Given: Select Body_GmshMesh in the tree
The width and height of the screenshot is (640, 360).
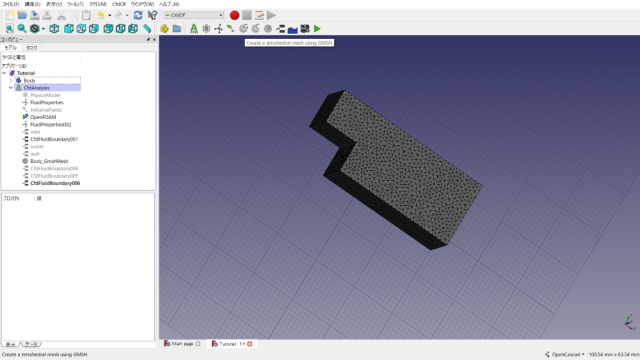Looking at the screenshot, I should 49,161.
